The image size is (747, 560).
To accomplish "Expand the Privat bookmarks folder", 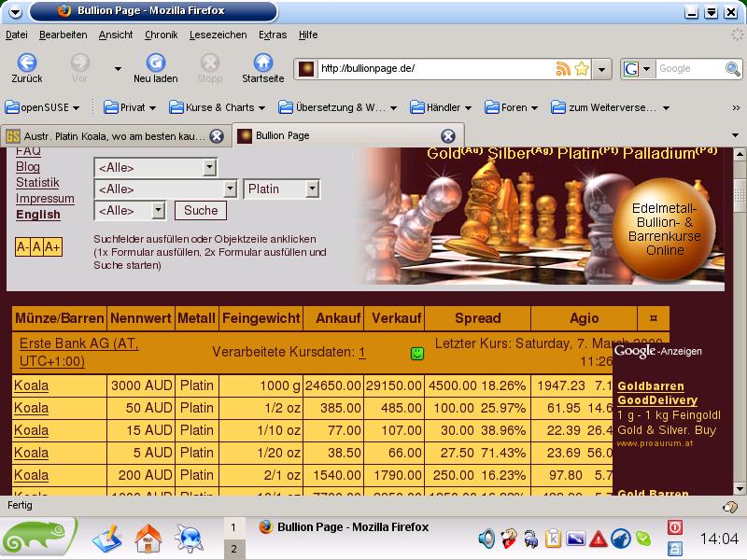I will pos(130,107).
